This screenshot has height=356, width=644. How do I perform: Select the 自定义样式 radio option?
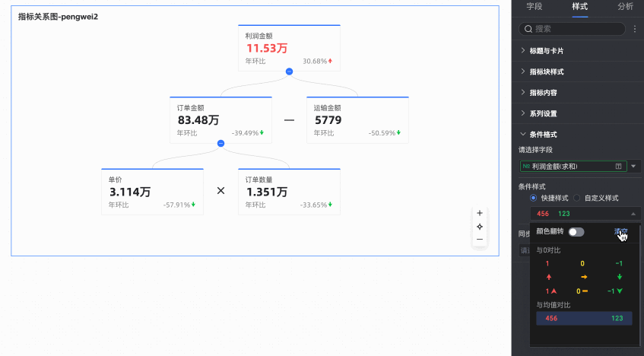tap(577, 198)
